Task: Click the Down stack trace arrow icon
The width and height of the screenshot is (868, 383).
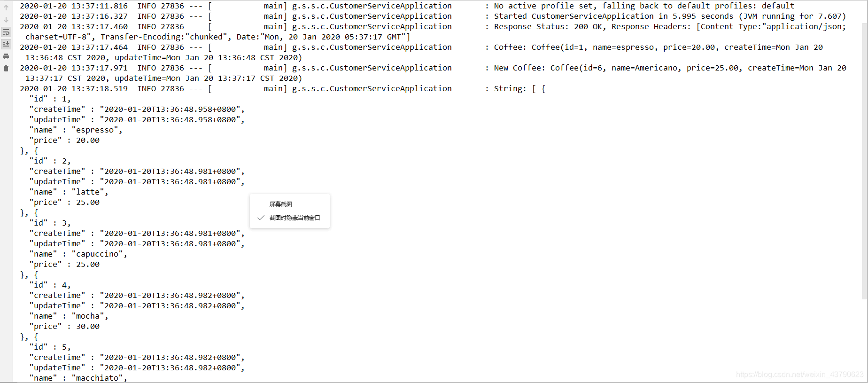Action: click(6, 20)
